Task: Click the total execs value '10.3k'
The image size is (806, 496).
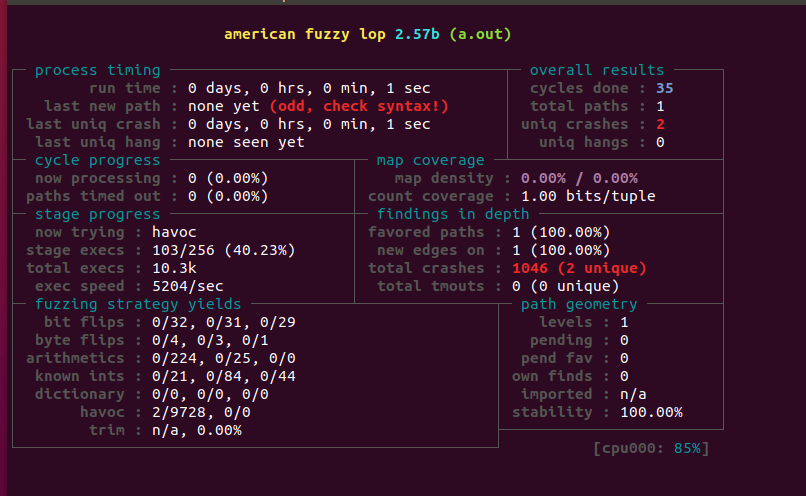Action: 174,268
